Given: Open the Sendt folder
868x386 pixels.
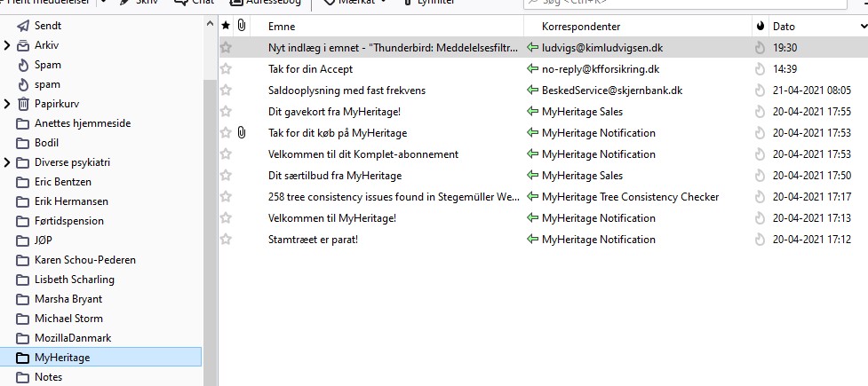Looking at the screenshot, I should coord(48,26).
